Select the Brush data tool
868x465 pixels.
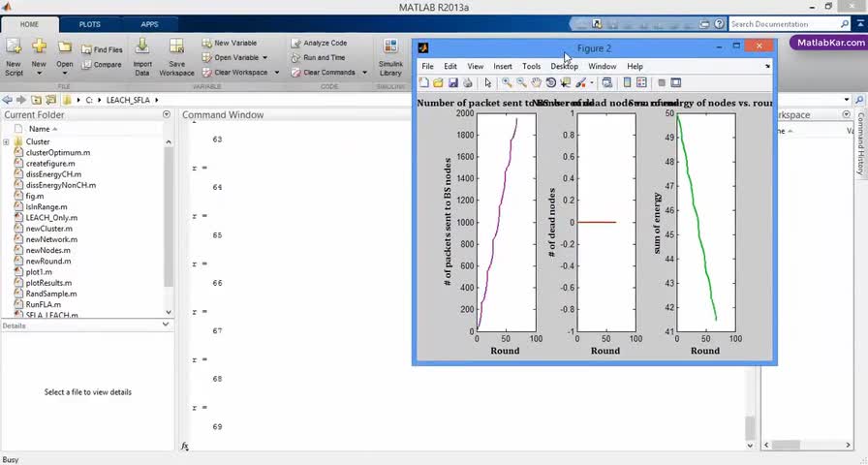[x=580, y=83]
